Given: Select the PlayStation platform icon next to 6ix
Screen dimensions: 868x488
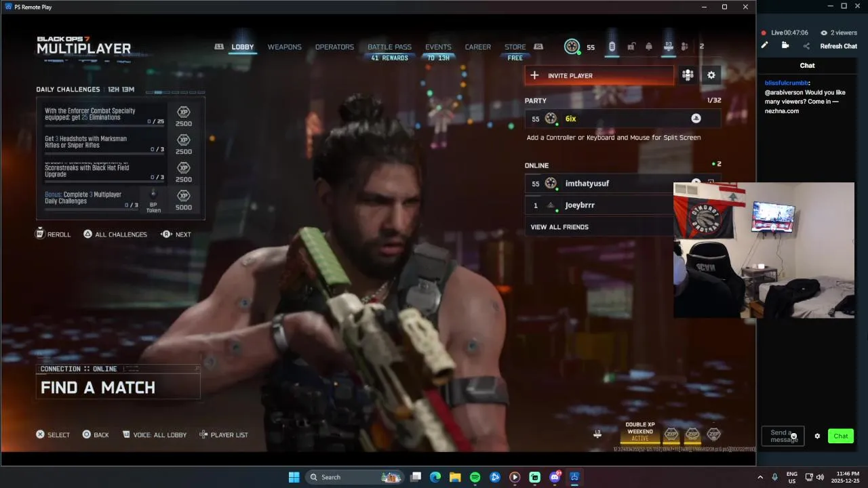Looking at the screenshot, I should coord(696,119).
